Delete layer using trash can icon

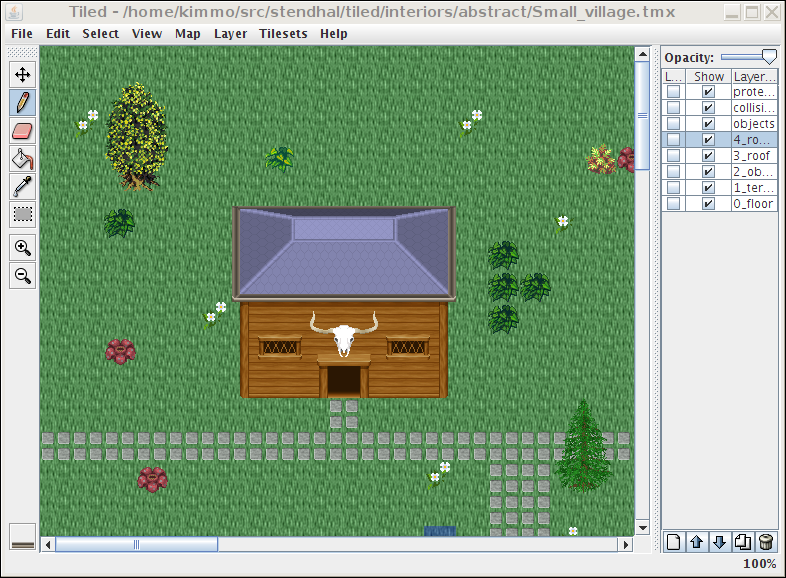(x=766, y=542)
